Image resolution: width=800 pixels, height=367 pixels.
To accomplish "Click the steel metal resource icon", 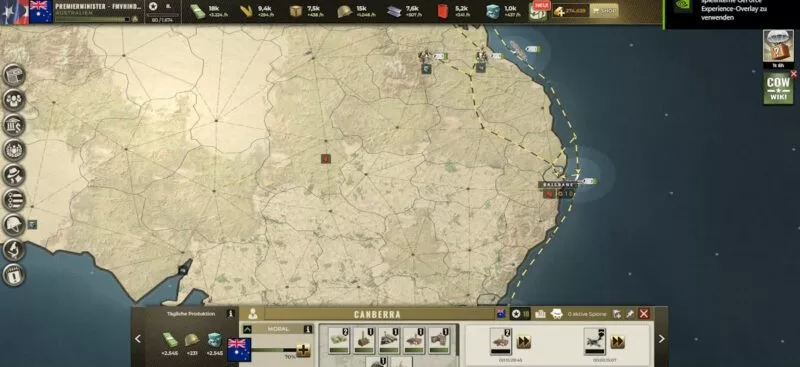I will 394,11.
